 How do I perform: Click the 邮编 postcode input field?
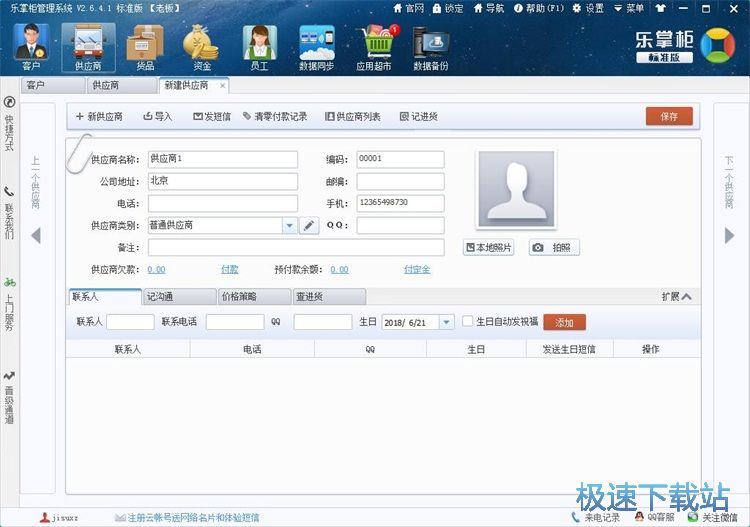pyautogui.click(x=400, y=181)
